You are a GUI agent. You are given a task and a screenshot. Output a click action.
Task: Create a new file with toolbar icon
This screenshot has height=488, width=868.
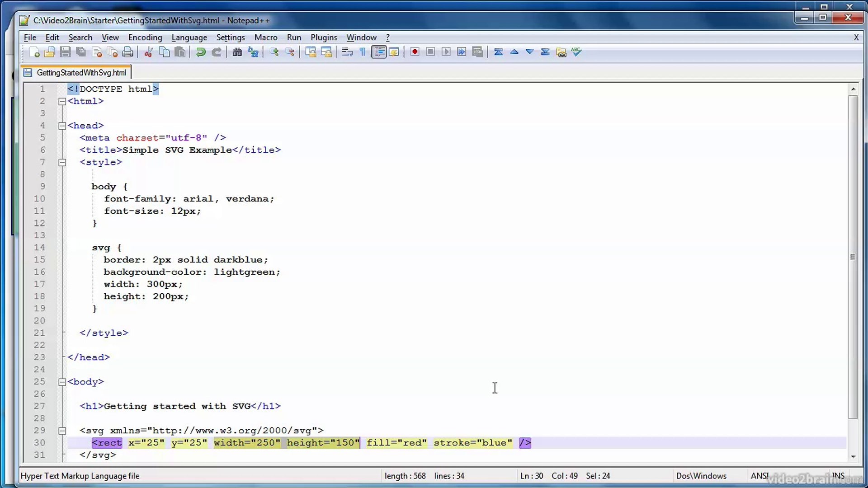[x=34, y=52]
